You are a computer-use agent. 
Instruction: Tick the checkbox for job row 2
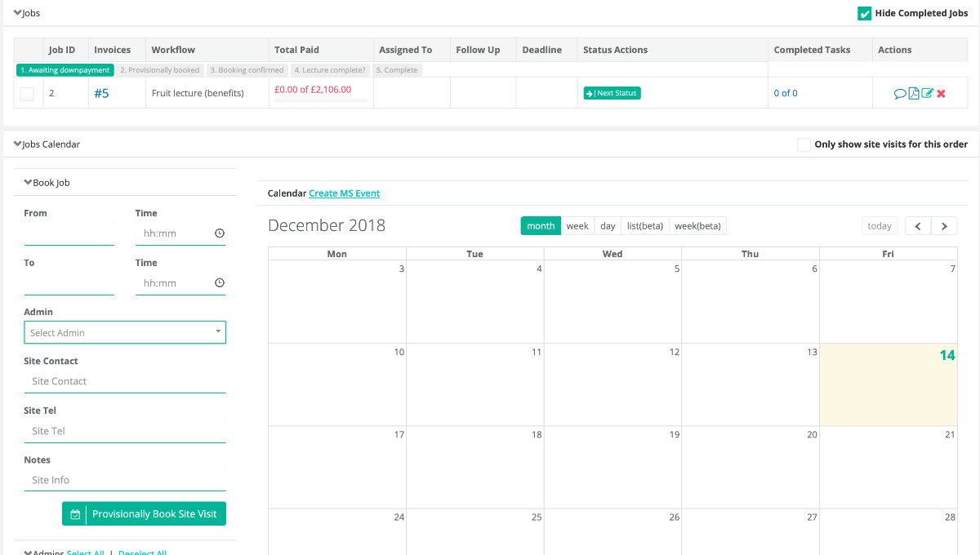click(27, 94)
